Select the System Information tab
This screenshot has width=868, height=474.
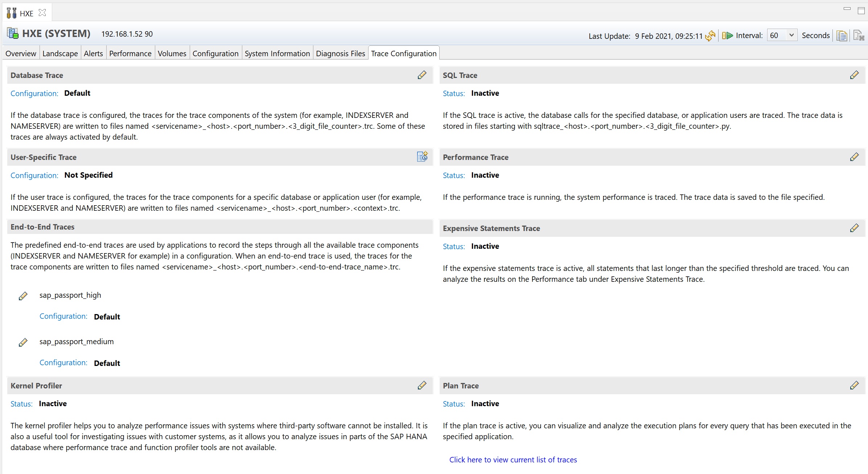tap(277, 54)
